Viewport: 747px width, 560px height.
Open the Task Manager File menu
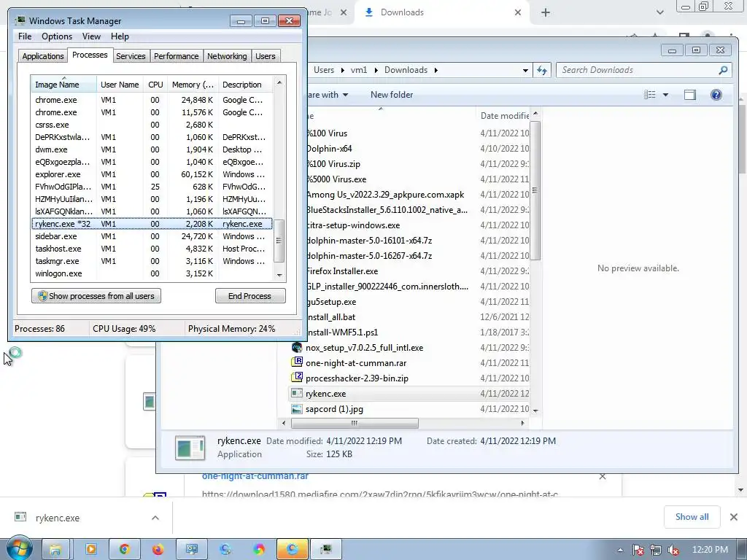click(25, 36)
